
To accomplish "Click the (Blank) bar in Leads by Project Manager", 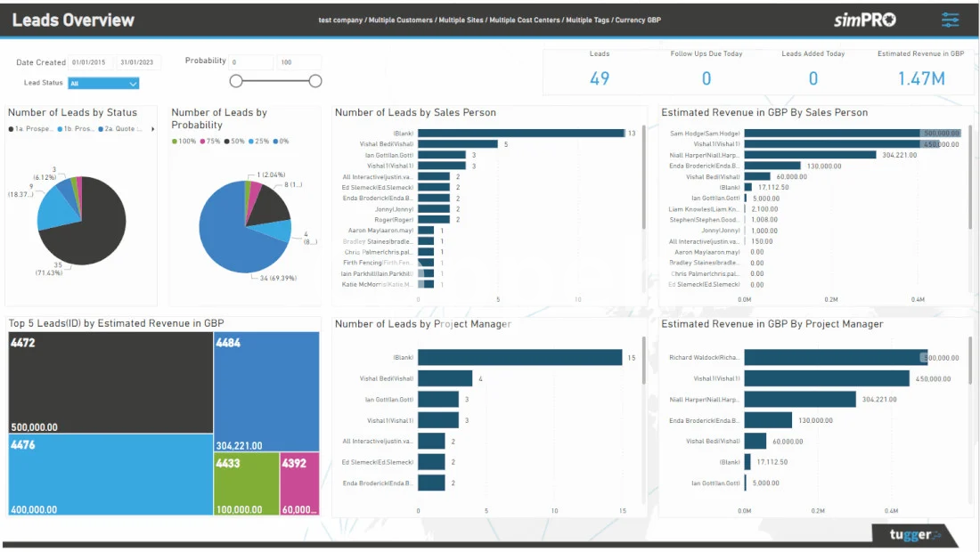I will (519, 357).
